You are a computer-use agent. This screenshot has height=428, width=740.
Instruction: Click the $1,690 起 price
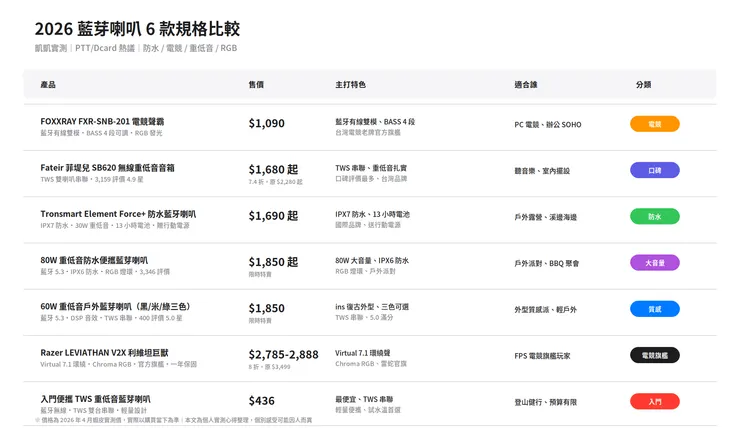[273, 216]
